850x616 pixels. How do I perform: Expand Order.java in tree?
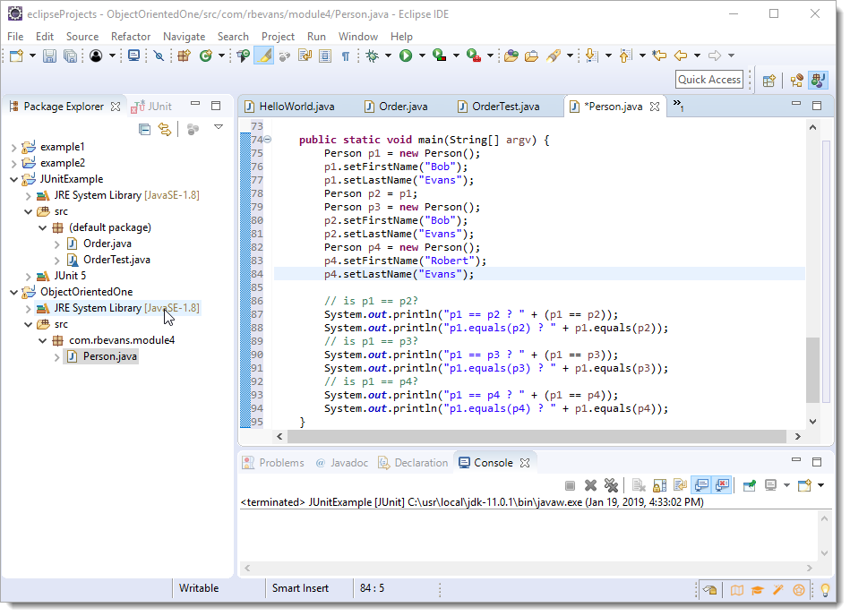click(57, 244)
